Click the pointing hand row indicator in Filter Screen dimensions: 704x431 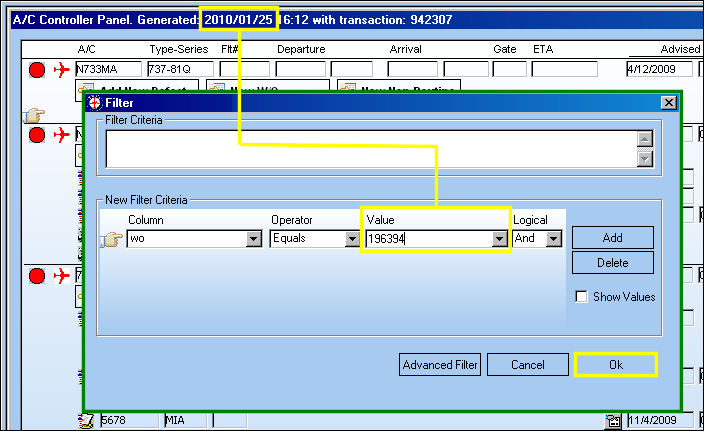[x=111, y=239]
